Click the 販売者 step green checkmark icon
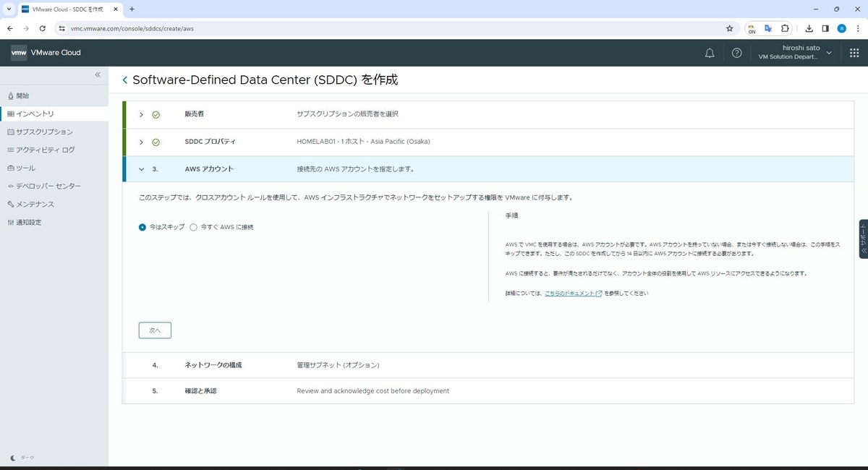The height and width of the screenshot is (470, 868). (x=156, y=114)
